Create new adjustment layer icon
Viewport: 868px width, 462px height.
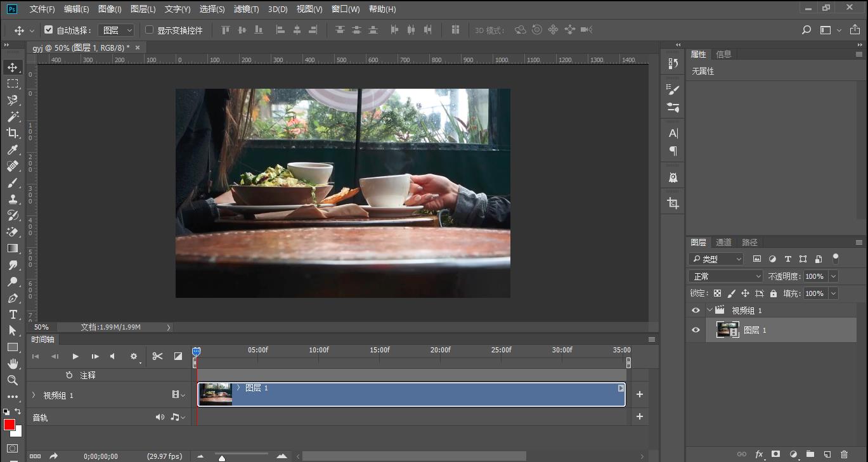[793, 454]
